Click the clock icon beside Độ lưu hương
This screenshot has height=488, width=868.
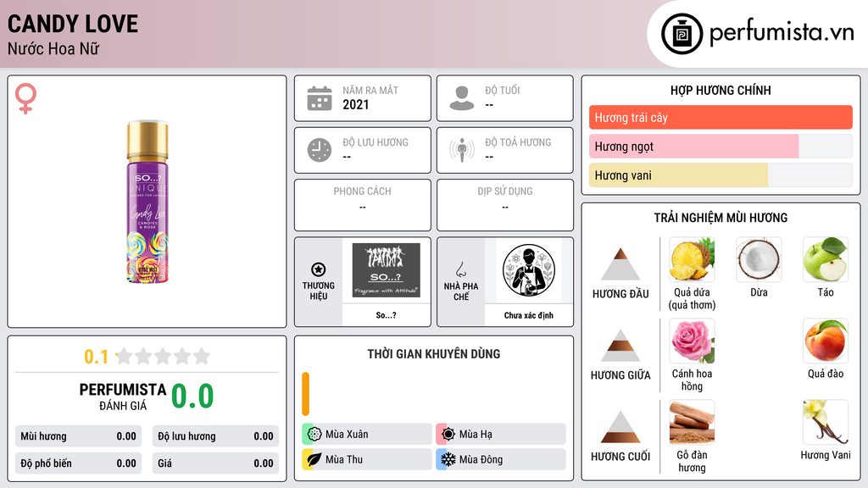pyautogui.click(x=320, y=150)
